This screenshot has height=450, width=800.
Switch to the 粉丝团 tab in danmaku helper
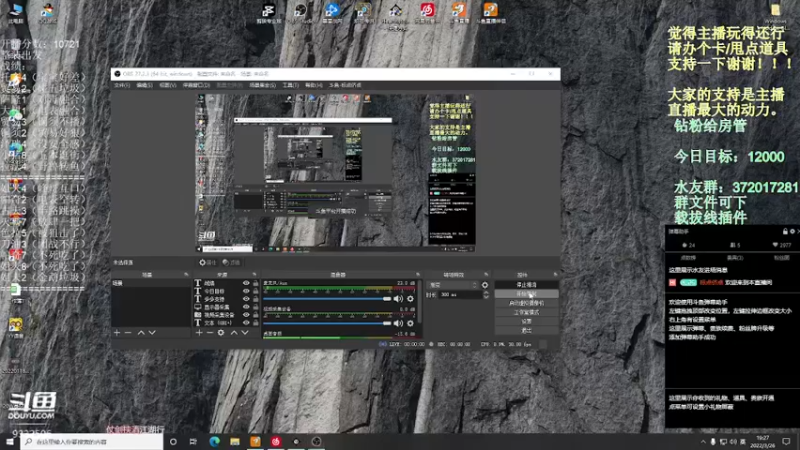point(782,258)
